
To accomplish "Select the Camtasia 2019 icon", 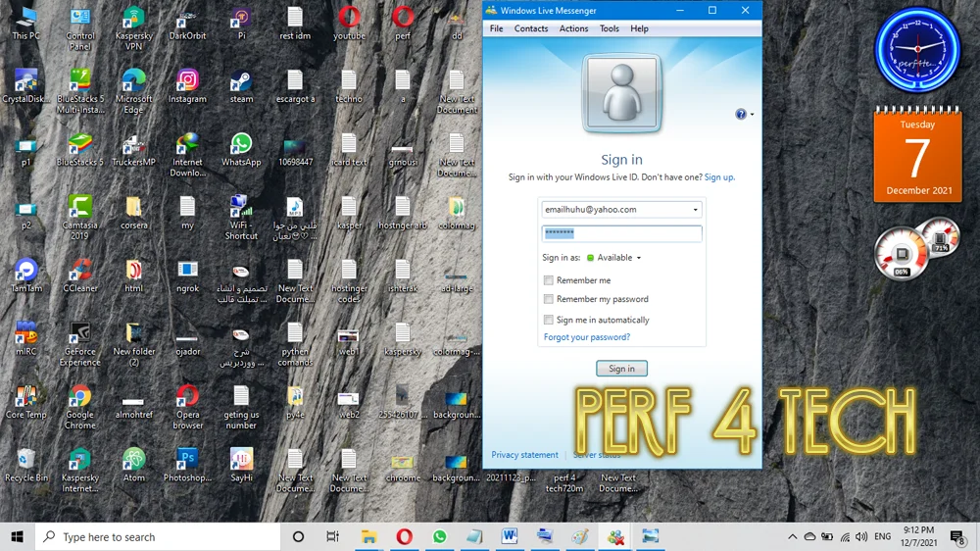I will (x=80, y=218).
